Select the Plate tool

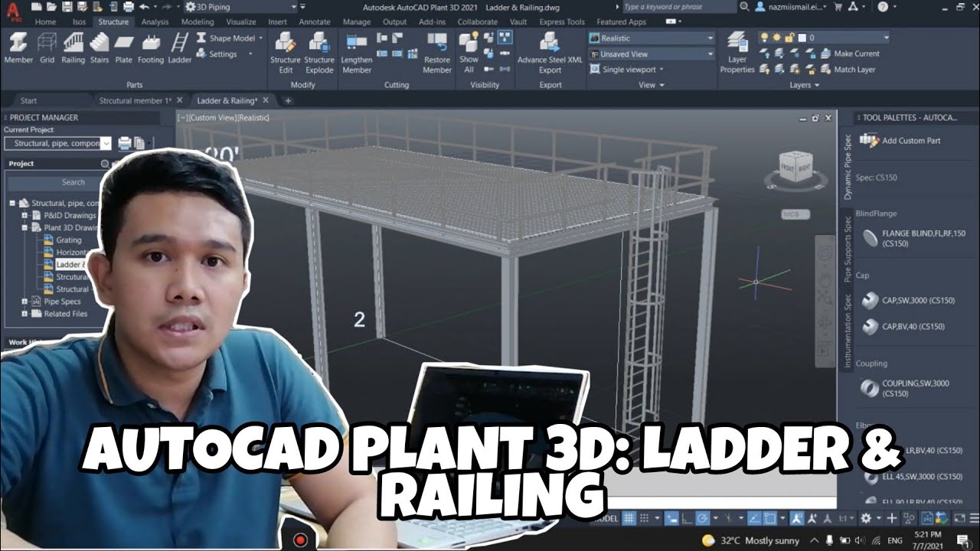point(124,47)
